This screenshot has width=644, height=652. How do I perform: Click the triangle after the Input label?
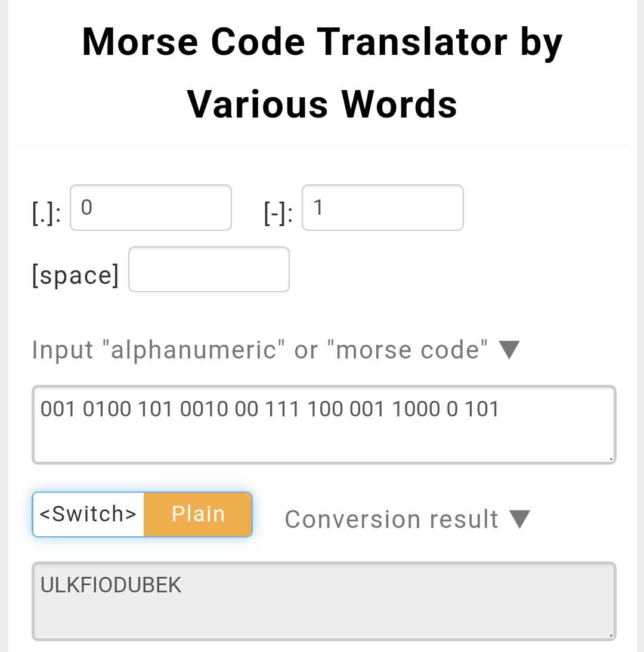(x=509, y=350)
